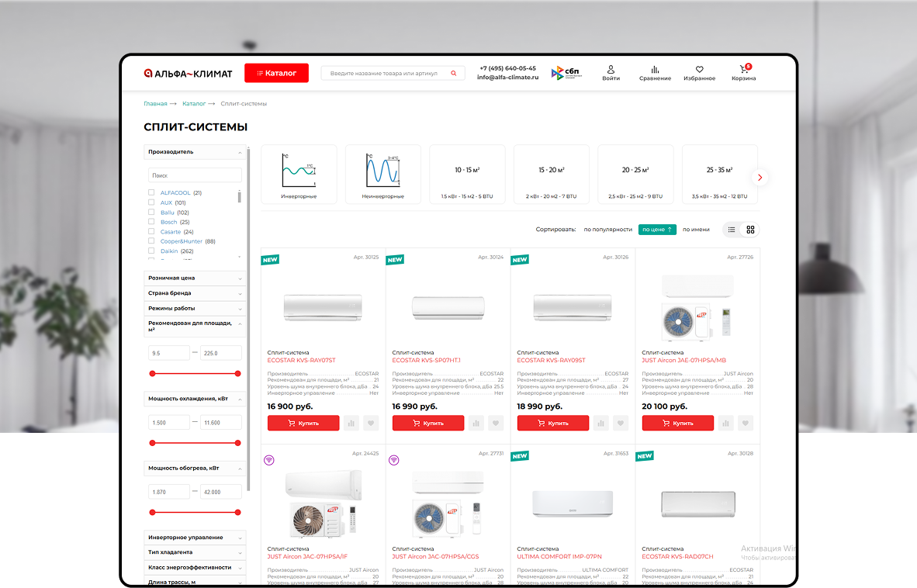Add ECOSTAR KVS-RAY09ST to favorites

pos(621,424)
